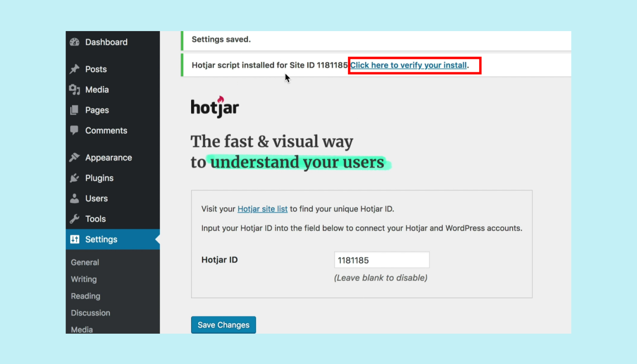
Task: Click the 'understand your users' headline text
Action: (x=297, y=162)
